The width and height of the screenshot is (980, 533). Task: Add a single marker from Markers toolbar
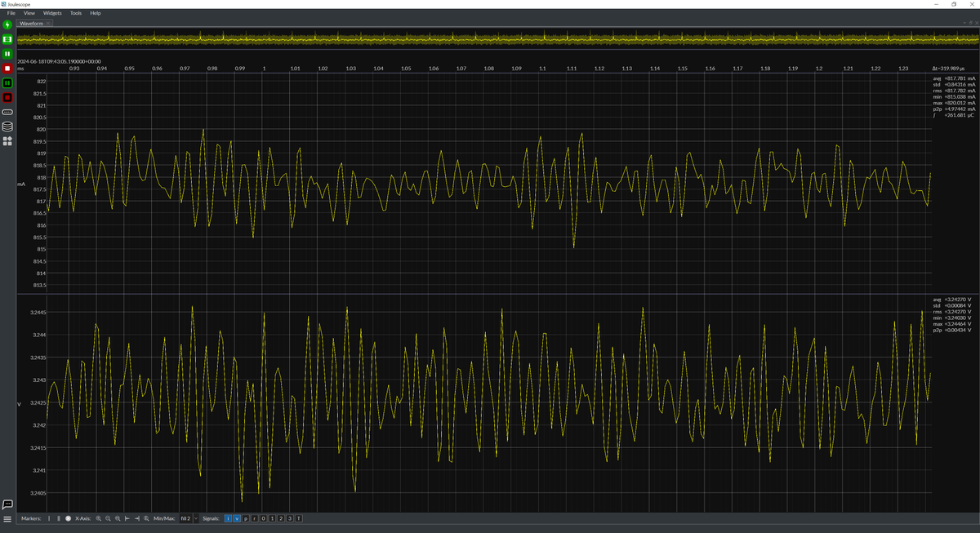click(49, 518)
